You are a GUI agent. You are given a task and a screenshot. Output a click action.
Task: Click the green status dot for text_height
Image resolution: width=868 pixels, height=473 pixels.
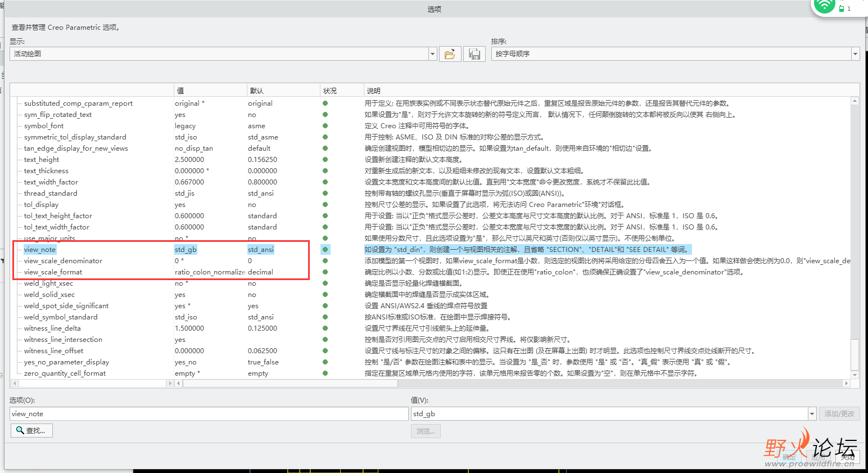click(325, 159)
